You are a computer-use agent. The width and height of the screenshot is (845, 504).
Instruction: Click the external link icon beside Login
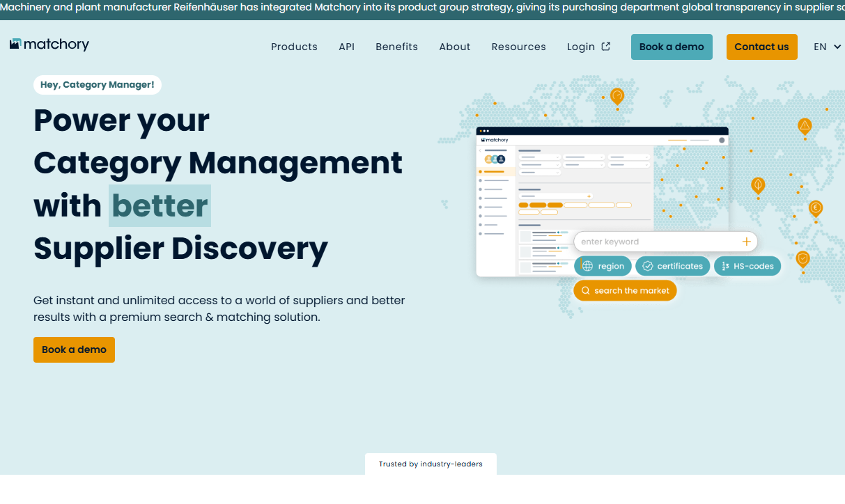[x=606, y=47]
